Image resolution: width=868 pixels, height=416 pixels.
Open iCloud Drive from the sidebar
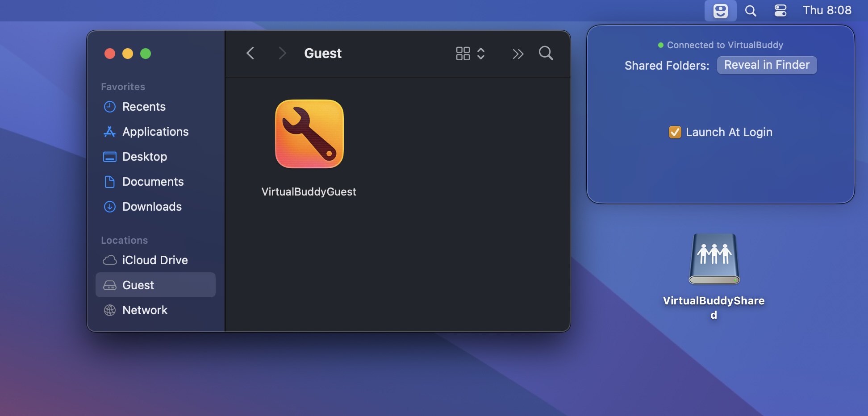pos(154,260)
